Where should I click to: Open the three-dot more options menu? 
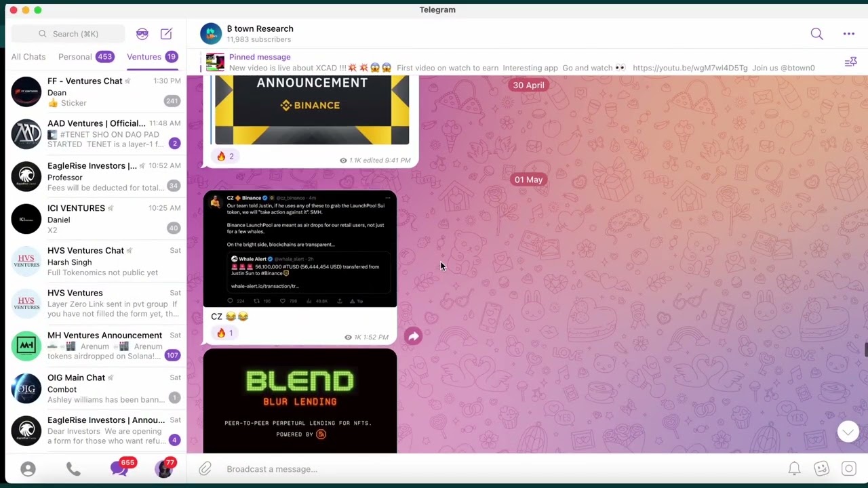[x=848, y=34]
